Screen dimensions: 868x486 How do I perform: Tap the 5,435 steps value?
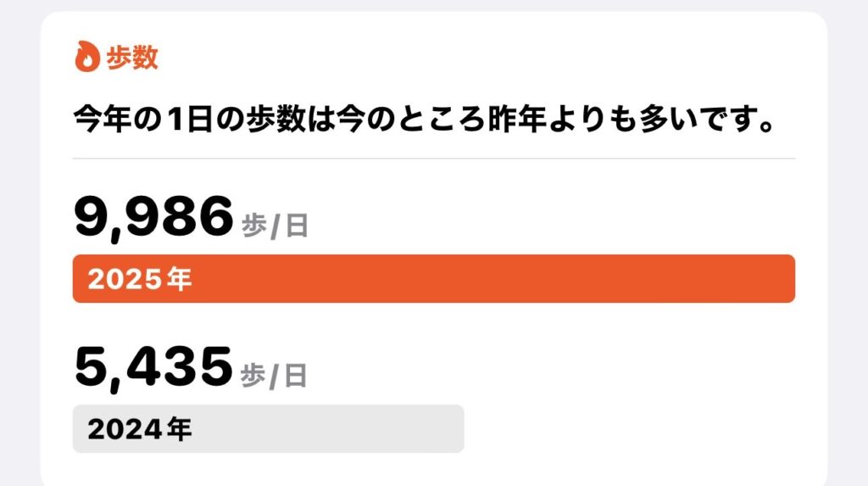tap(153, 368)
